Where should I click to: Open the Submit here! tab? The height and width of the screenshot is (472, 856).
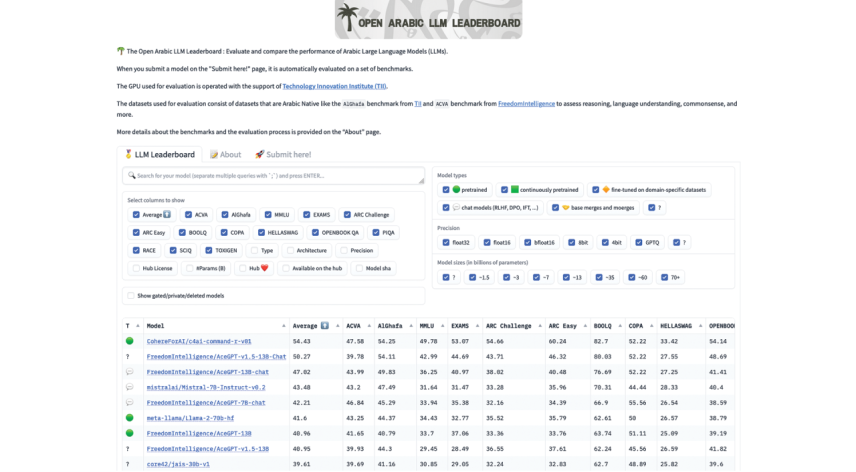click(283, 154)
